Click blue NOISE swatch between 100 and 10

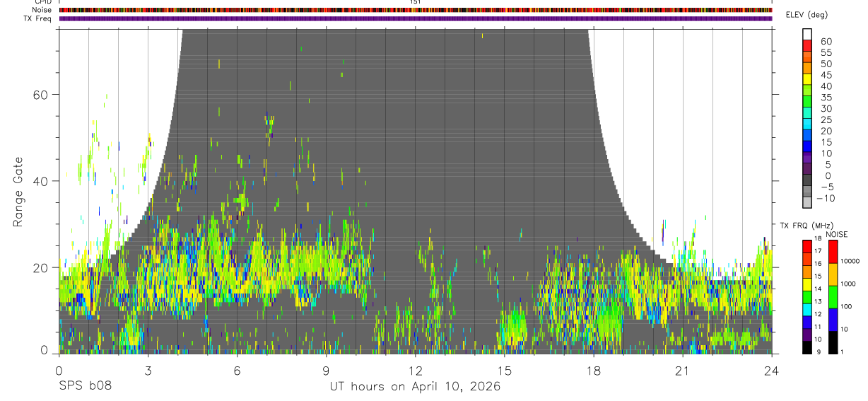tap(833, 319)
